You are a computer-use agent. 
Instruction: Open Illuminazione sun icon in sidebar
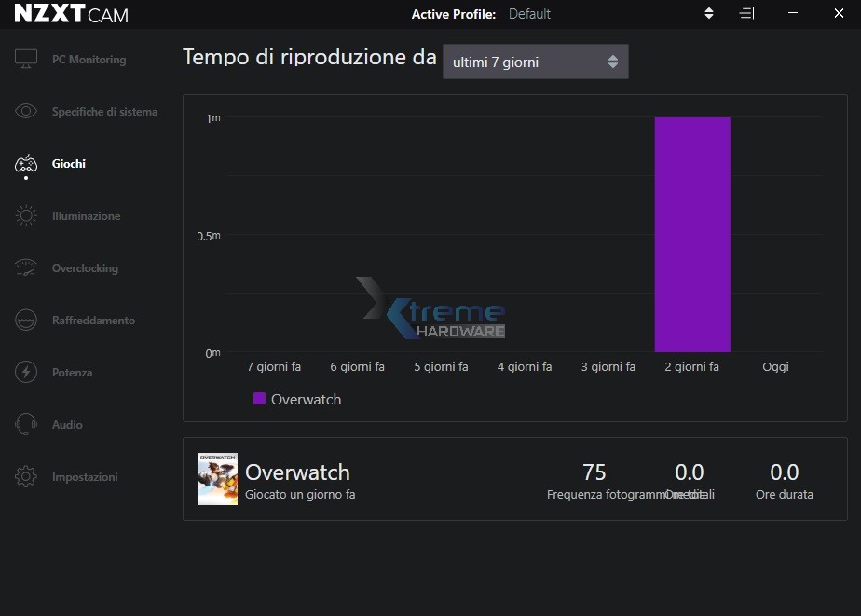click(x=26, y=216)
